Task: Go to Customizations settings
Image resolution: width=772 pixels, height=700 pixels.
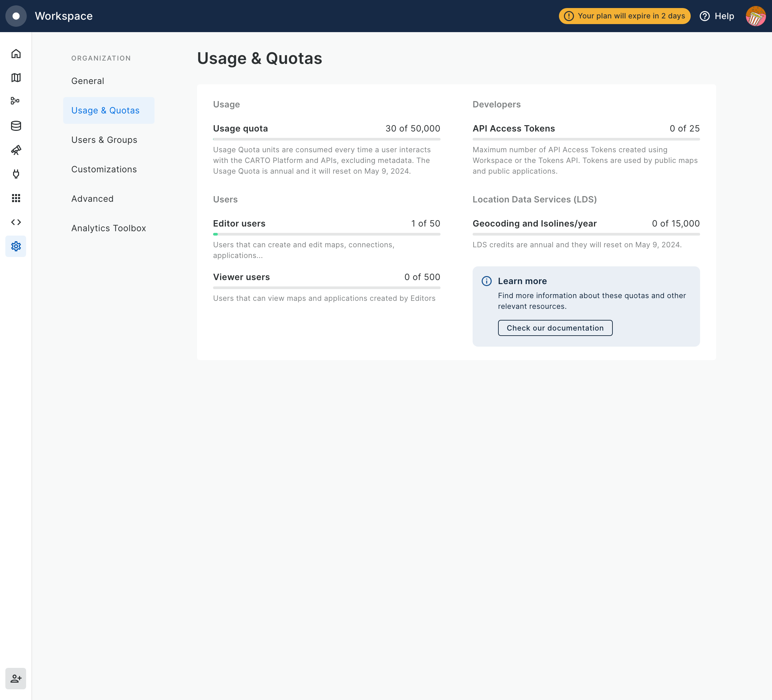Action: pyautogui.click(x=104, y=169)
